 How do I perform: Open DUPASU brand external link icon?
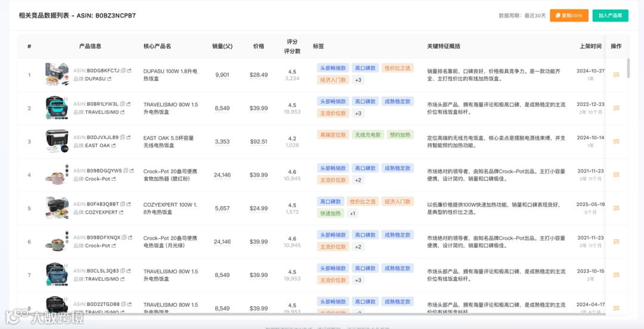click(x=109, y=79)
